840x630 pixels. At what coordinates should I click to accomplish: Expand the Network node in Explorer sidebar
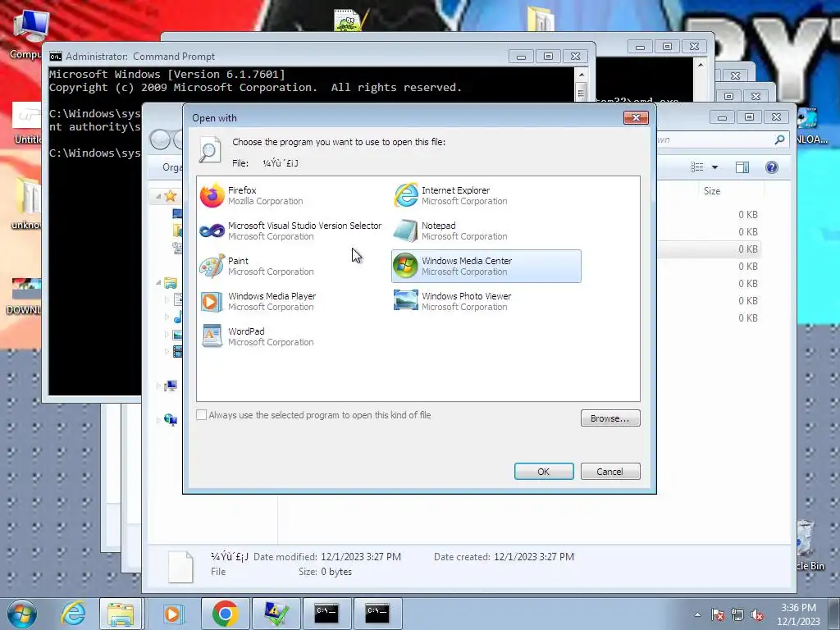[x=158, y=420]
